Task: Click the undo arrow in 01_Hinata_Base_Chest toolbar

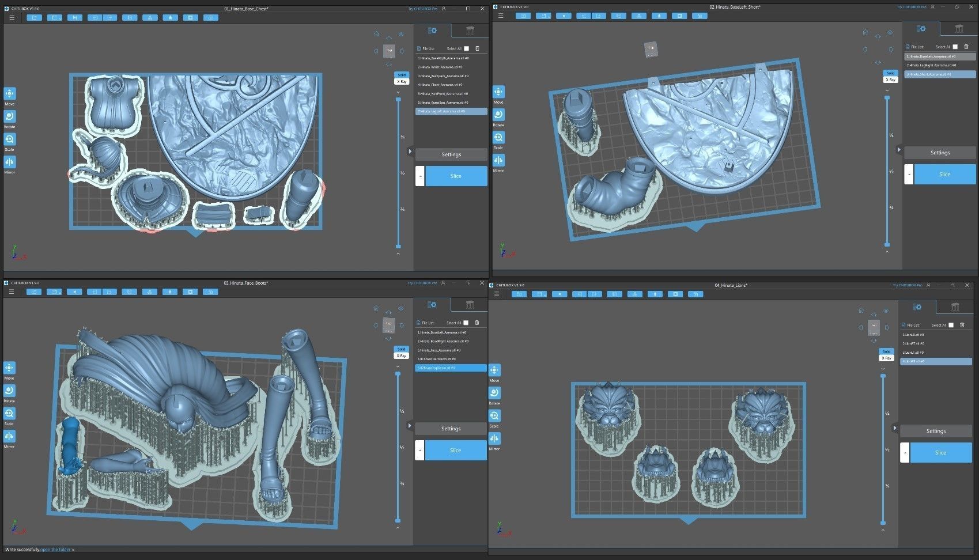Action: (95, 17)
